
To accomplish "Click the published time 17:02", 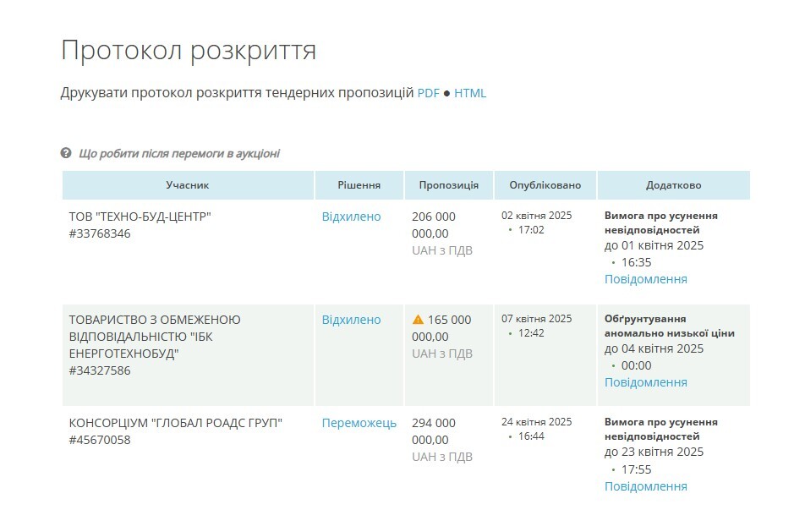I will 531,230.
